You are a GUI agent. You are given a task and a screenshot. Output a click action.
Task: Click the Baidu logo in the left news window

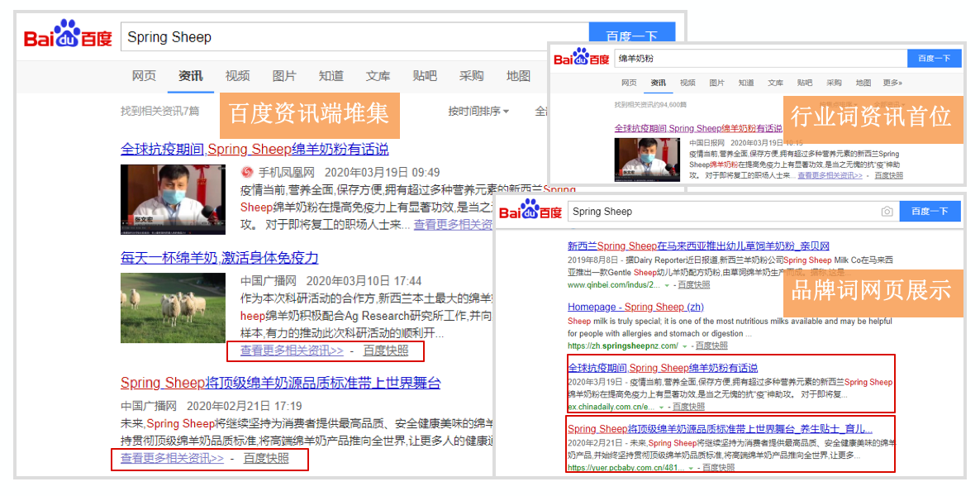pyautogui.click(x=68, y=35)
